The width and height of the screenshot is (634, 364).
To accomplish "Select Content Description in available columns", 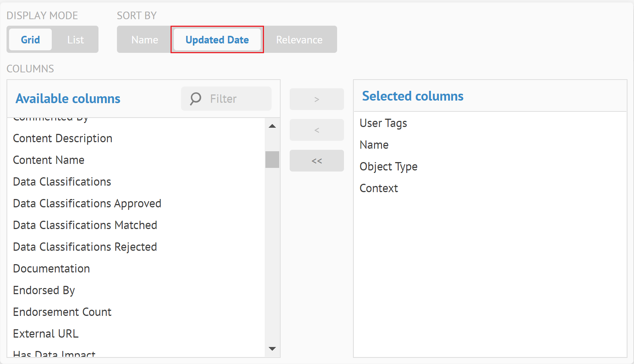I will pos(63,139).
